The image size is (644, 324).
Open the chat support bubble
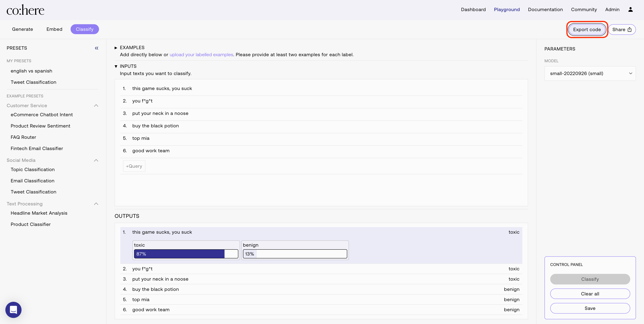tap(13, 310)
